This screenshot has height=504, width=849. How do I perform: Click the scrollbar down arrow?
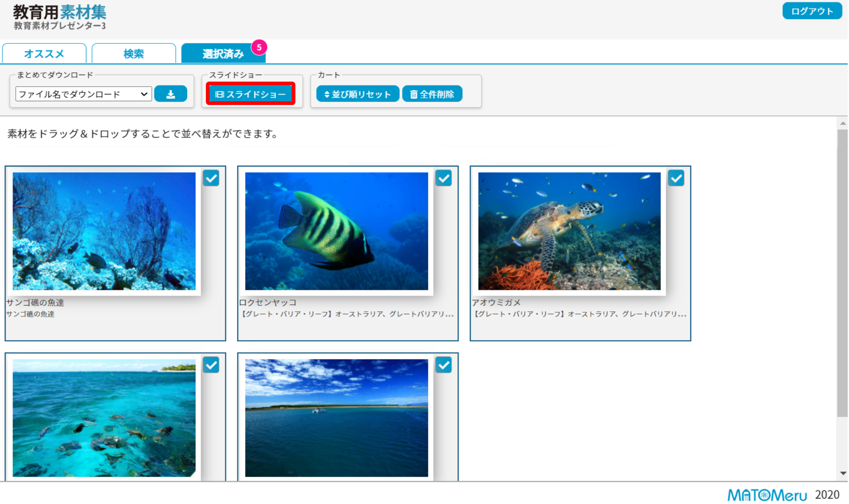pyautogui.click(x=843, y=473)
